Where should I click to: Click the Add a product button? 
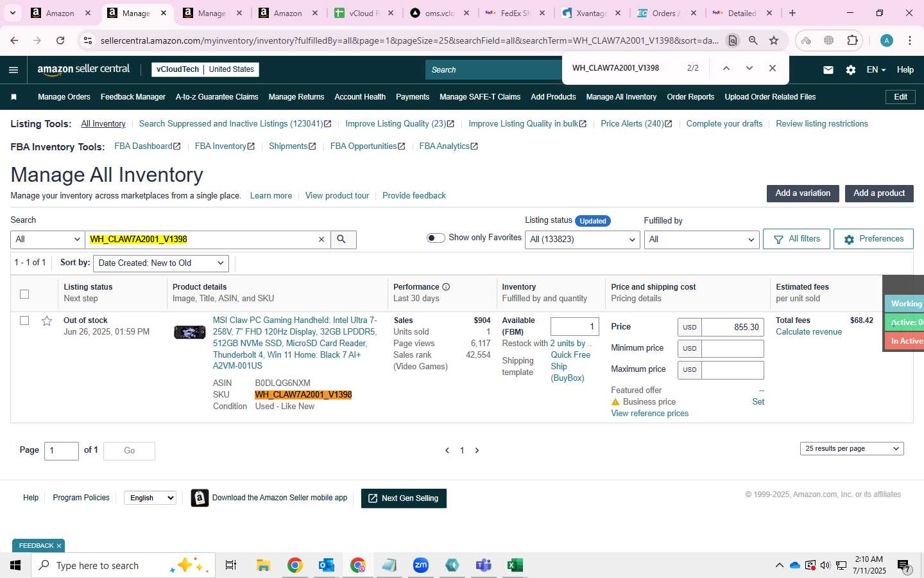coord(879,193)
